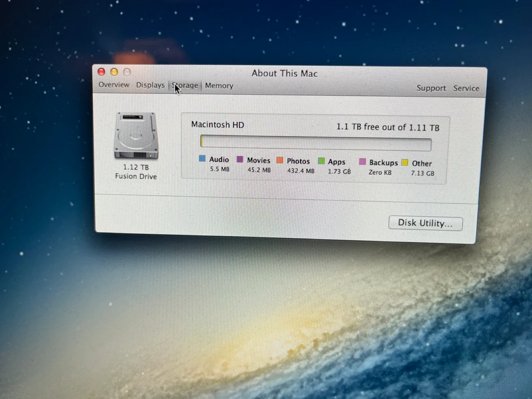The height and width of the screenshot is (399, 532).
Task: Open the Memory tab
Action: [219, 86]
